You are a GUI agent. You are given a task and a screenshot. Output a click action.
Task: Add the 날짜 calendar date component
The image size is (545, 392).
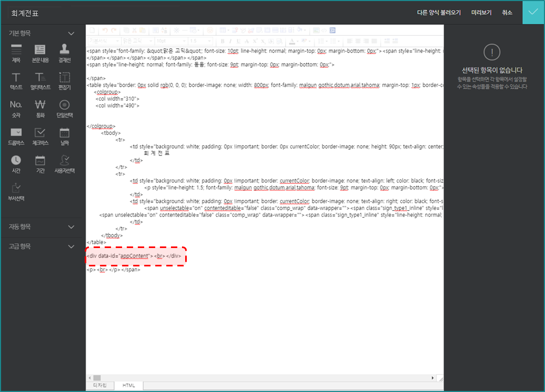coord(64,136)
